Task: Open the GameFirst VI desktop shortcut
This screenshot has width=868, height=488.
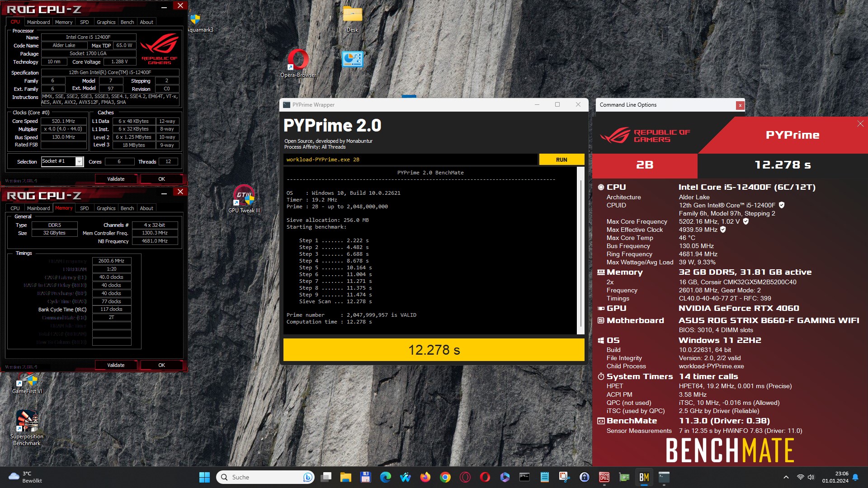Action: [x=27, y=383]
